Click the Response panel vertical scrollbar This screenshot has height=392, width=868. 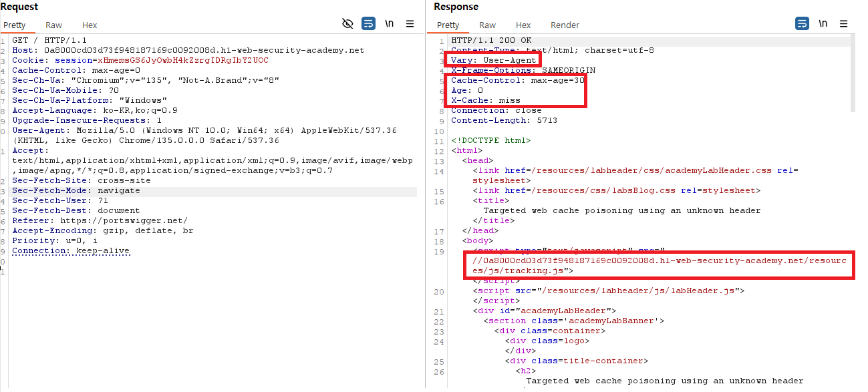[852, 73]
